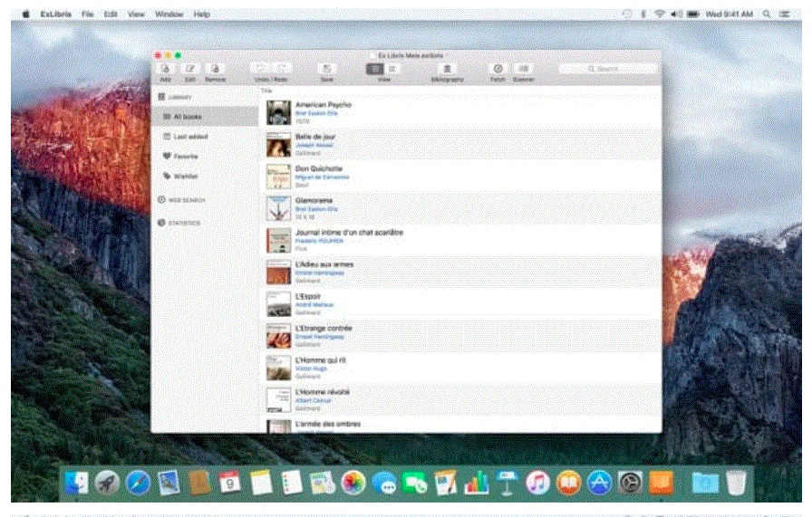Click the Miguel de Cervantes author link
Viewport: 812px width, 517px height.
click(322, 177)
